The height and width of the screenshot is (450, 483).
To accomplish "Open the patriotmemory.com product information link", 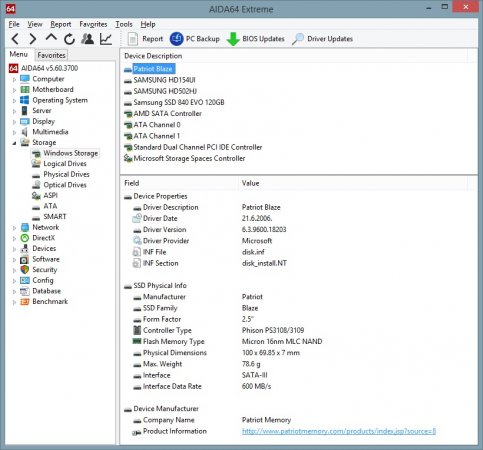I will pos(339,431).
